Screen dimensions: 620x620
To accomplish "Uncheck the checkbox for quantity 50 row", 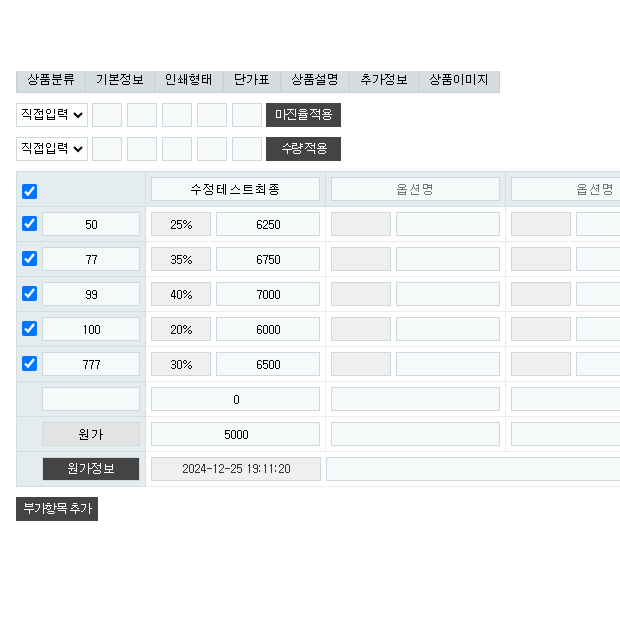I will pyautogui.click(x=29, y=224).
